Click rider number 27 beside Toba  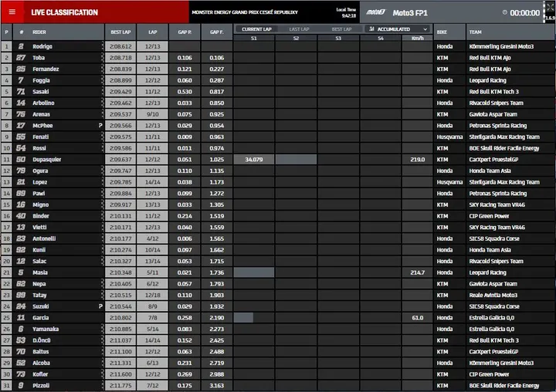[x=21, y=57]
